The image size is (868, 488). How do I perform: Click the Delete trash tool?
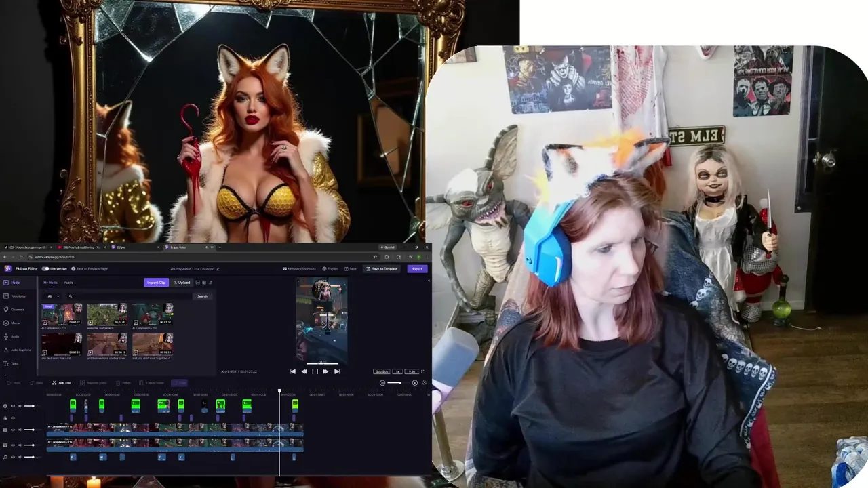pos(123,383)
